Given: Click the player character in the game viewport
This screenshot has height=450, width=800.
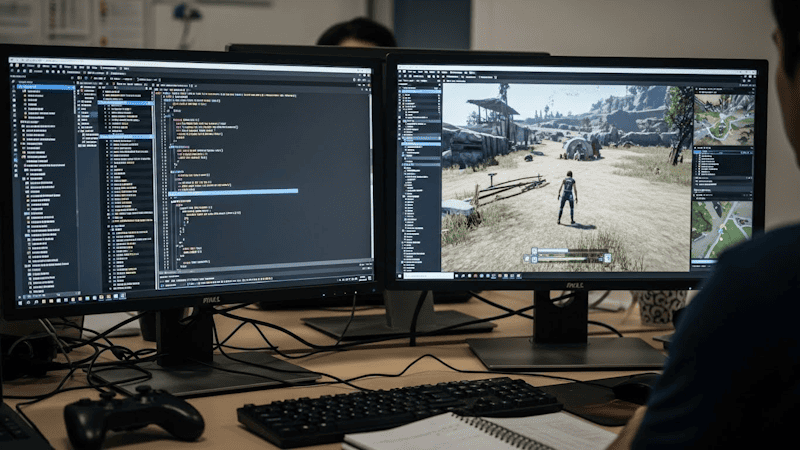Looking at the screenshot, I should 567,198.
